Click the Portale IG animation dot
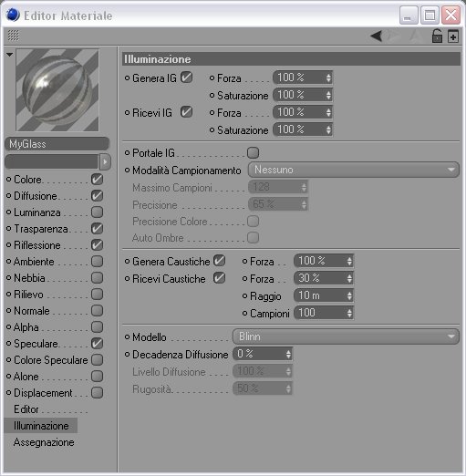Viewport: 466px width, 476px height. [128, 153]
